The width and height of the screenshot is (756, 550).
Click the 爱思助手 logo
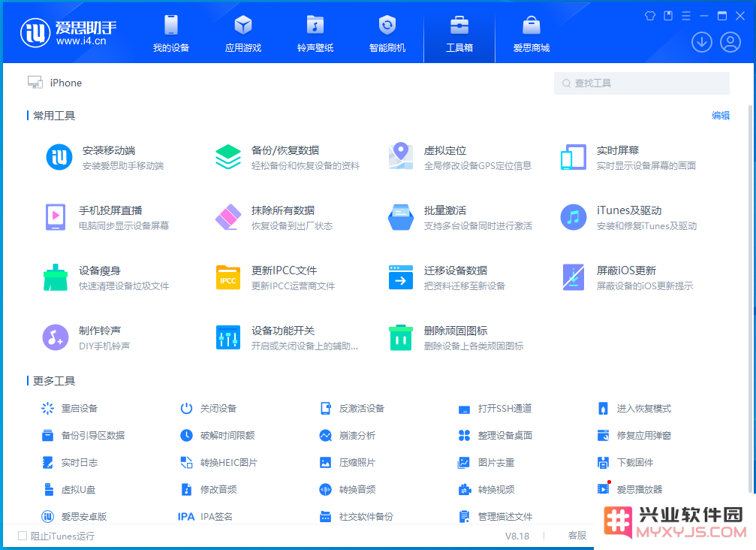point(68,33)
